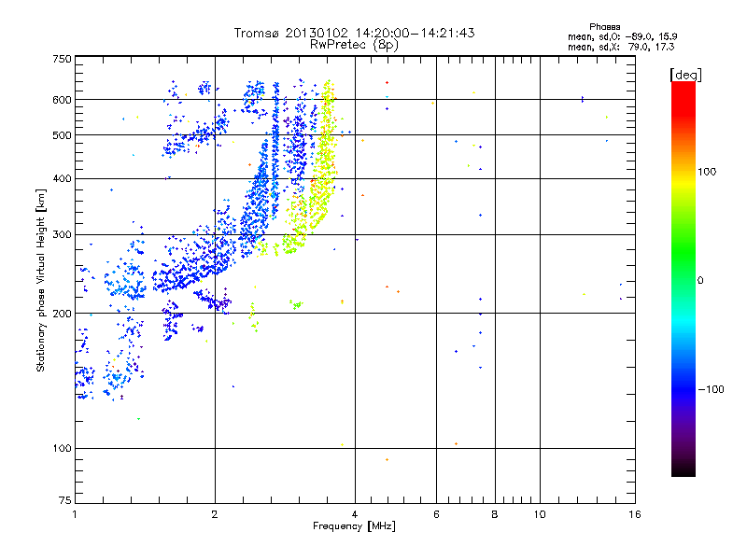Click the y-axis '100' tick label
This screenshot has height=560, width=747.
(62, 449)
